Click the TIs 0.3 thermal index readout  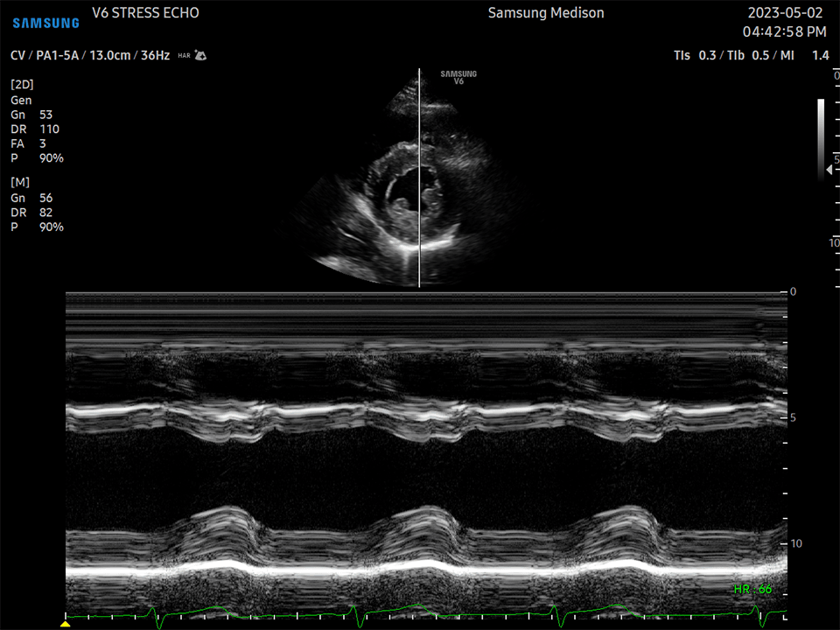(695, 55)
